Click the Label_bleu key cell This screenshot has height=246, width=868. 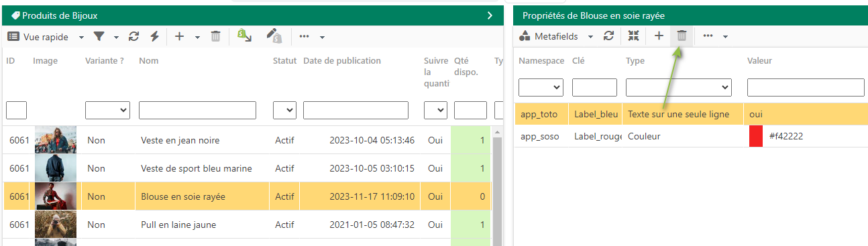pos(596,115)
